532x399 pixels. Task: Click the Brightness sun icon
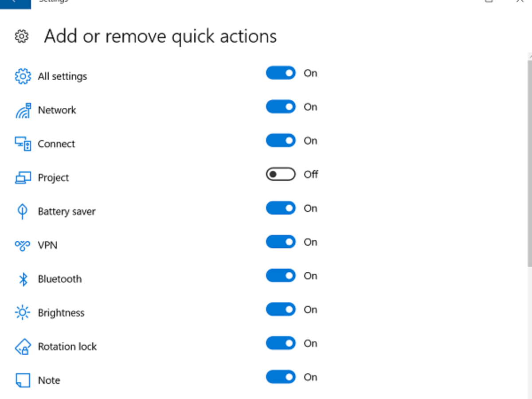pos(23,313)
